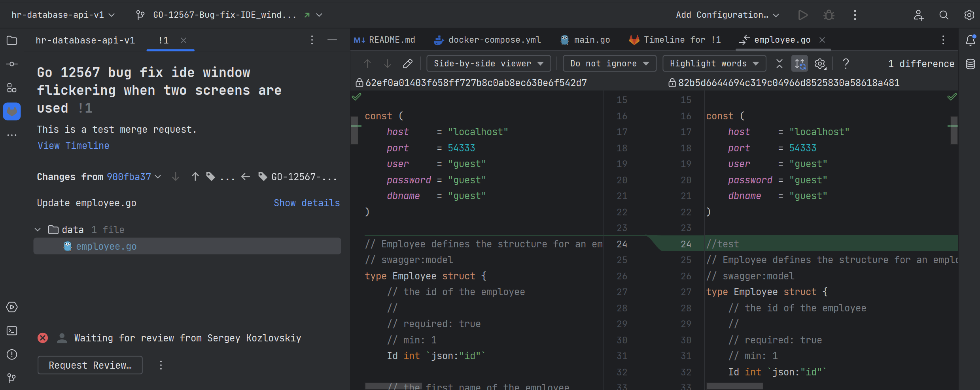Open the GitLab merge requests tool window

(12, 111)
